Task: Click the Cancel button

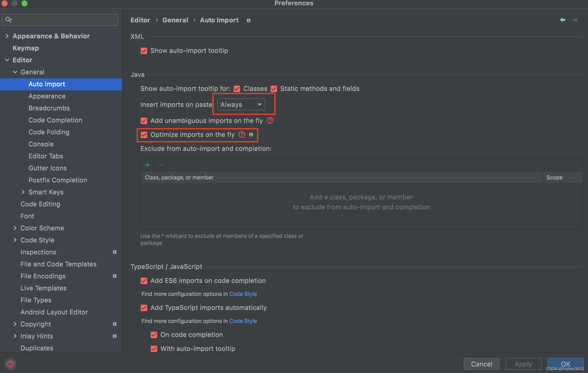Action: pyautogui.click(x=481, y=364)
